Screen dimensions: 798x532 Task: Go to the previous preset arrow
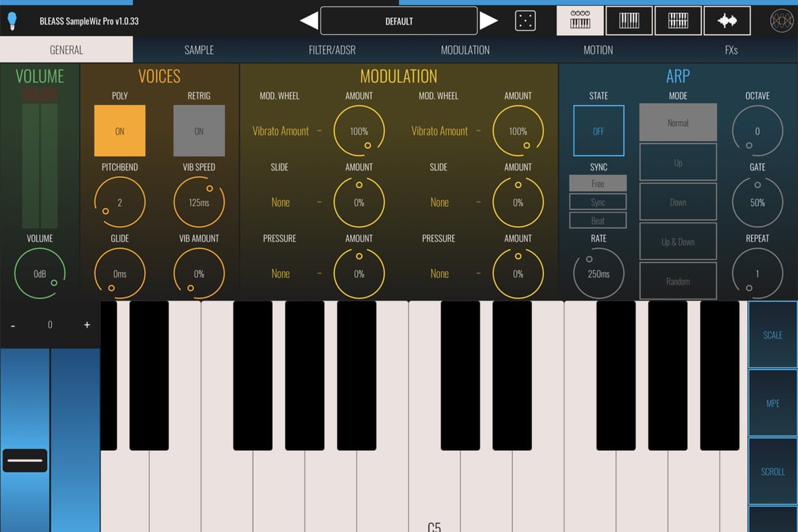click(x=309, y=21)
